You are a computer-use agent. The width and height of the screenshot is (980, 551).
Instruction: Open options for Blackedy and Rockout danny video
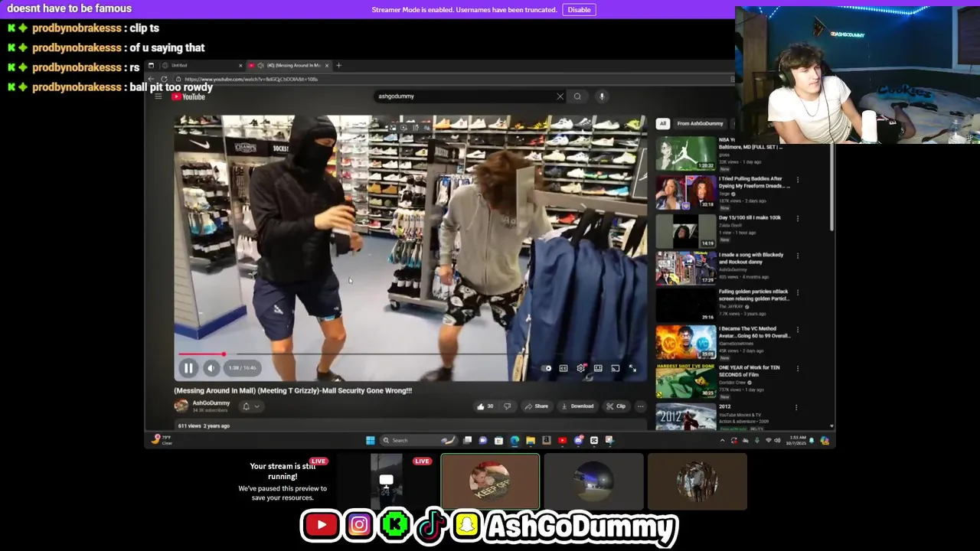tap(797, 256)
